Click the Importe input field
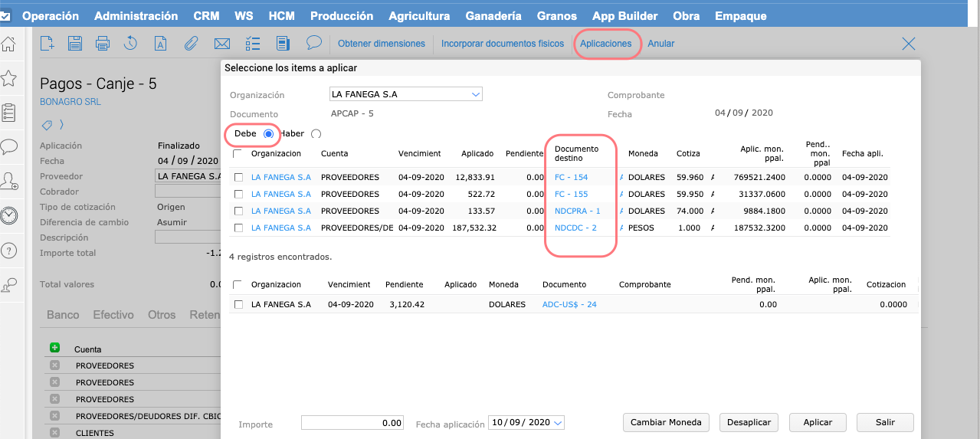This screenshot has height=439, width=980. pyautogui.click(x=352, y=423)
